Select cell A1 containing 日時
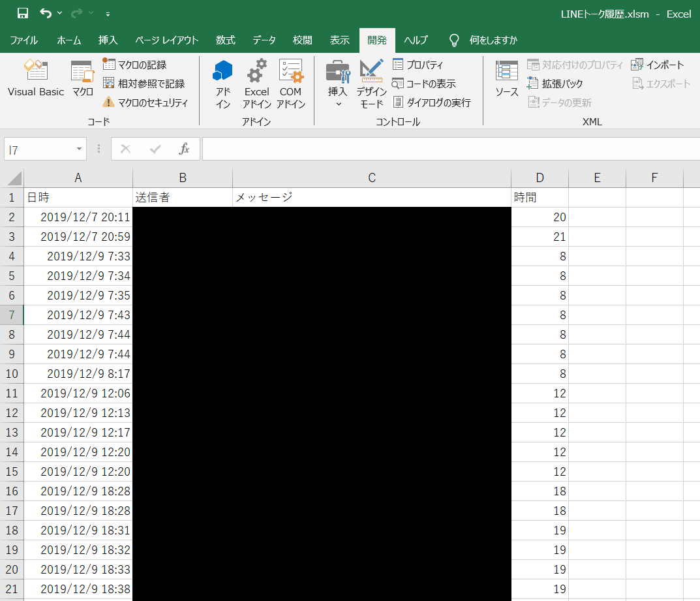The height and width of the screenshot is (601, 700). 78,197
